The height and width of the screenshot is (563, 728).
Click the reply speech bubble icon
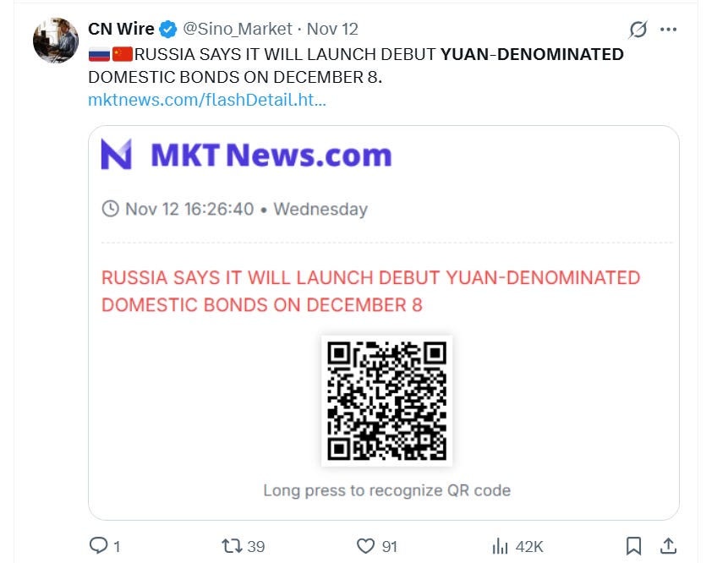(x=98, y=545)
